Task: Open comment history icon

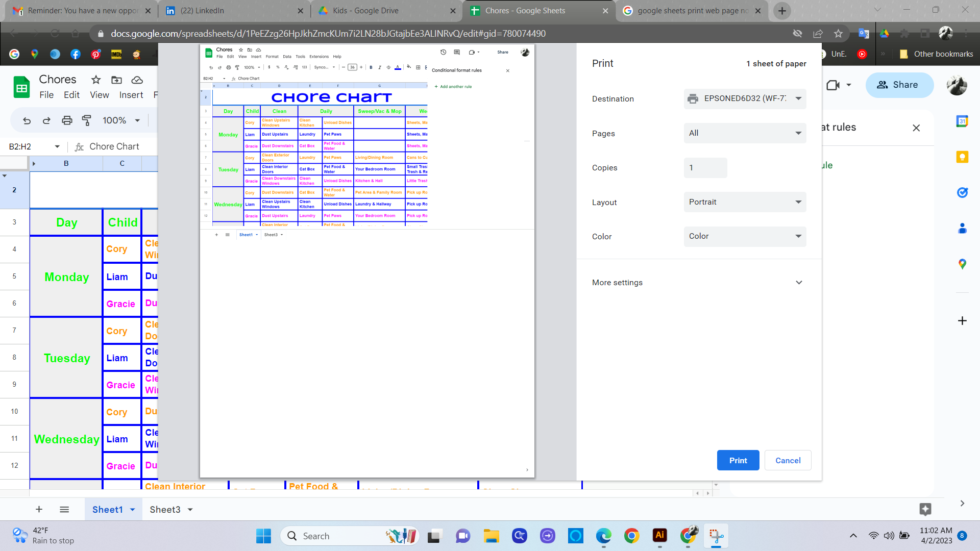Action: click(457, 52)
